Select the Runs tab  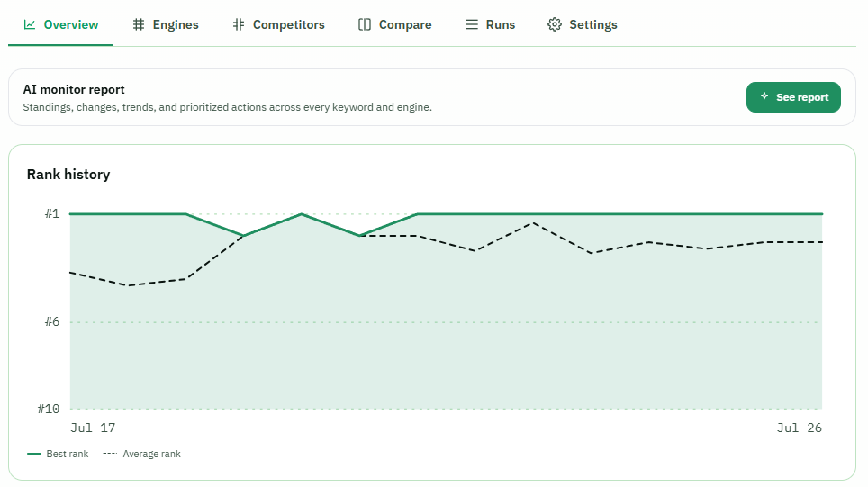coord(490,25)
